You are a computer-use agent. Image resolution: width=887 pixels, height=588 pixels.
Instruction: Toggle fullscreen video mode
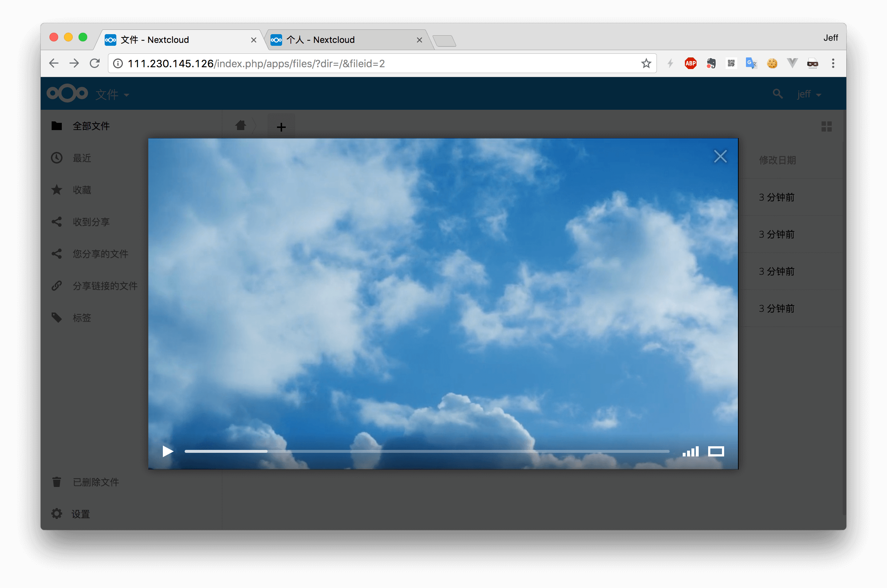[716, 451]
